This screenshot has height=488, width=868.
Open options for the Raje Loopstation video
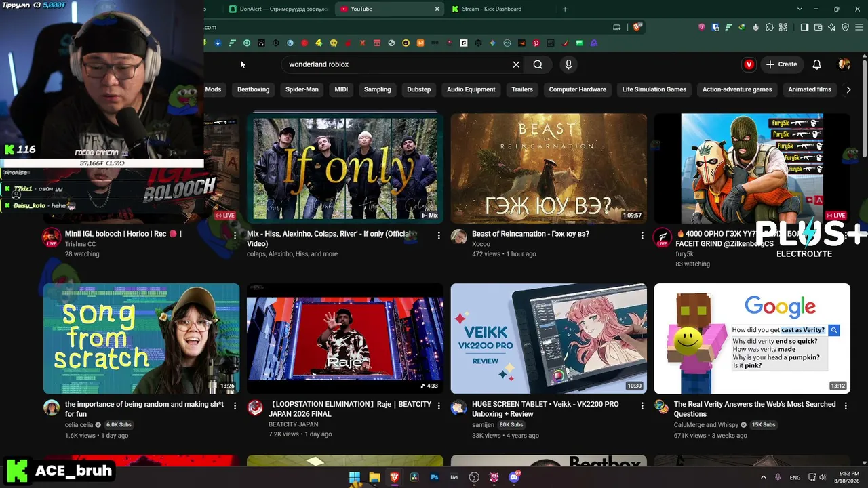coord(439,405)
